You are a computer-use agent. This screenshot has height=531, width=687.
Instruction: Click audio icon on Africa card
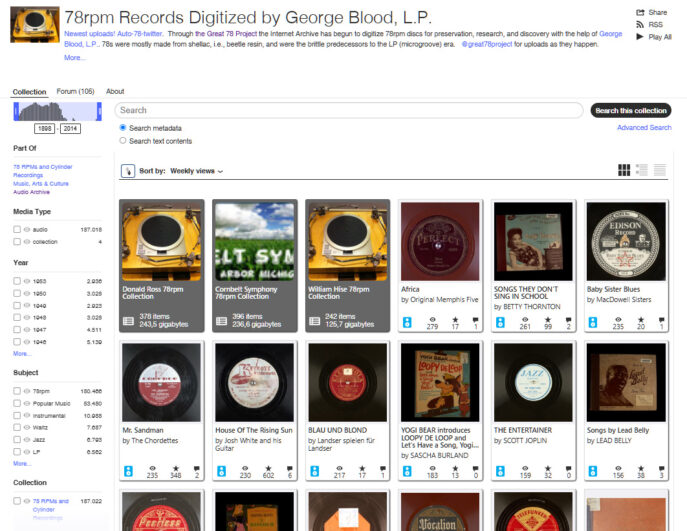pos(407,322)
